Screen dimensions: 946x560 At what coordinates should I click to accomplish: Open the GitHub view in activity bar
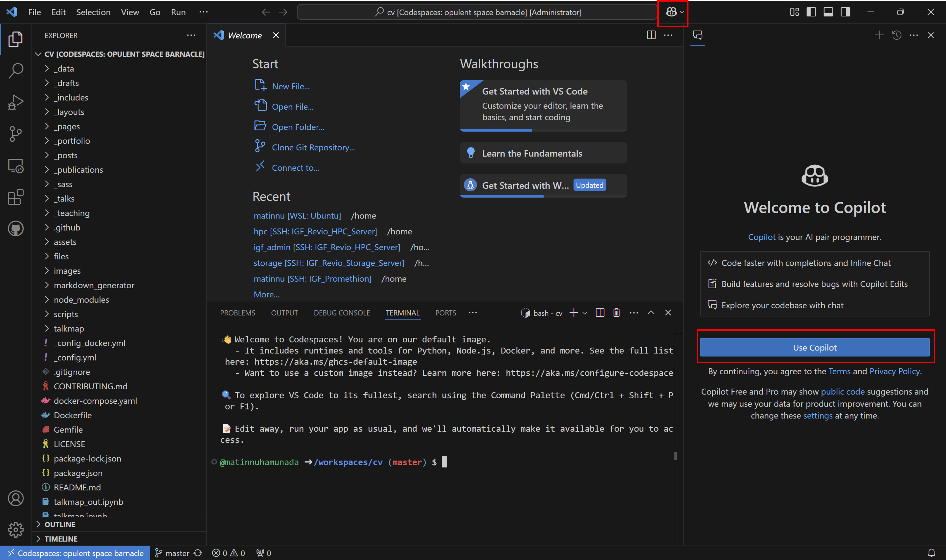[15, 229]
